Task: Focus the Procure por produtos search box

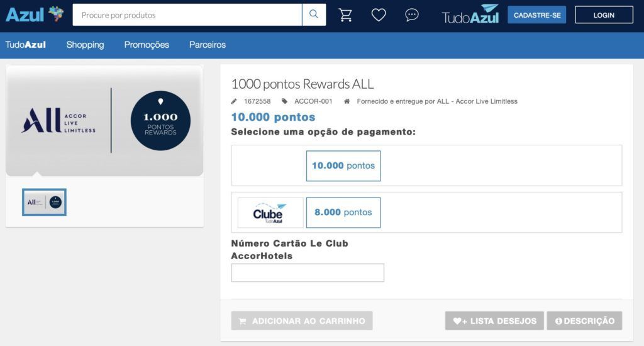Action: point(187,15)
